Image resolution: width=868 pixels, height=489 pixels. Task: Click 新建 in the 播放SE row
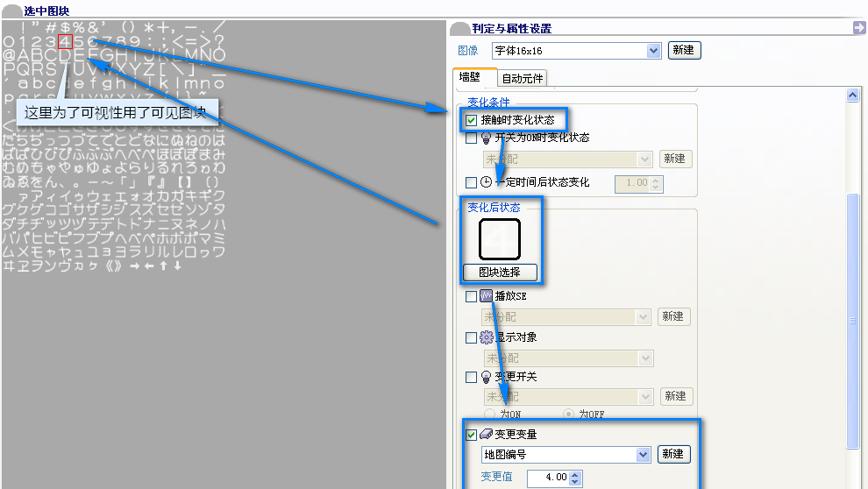(x=673, y=316)
